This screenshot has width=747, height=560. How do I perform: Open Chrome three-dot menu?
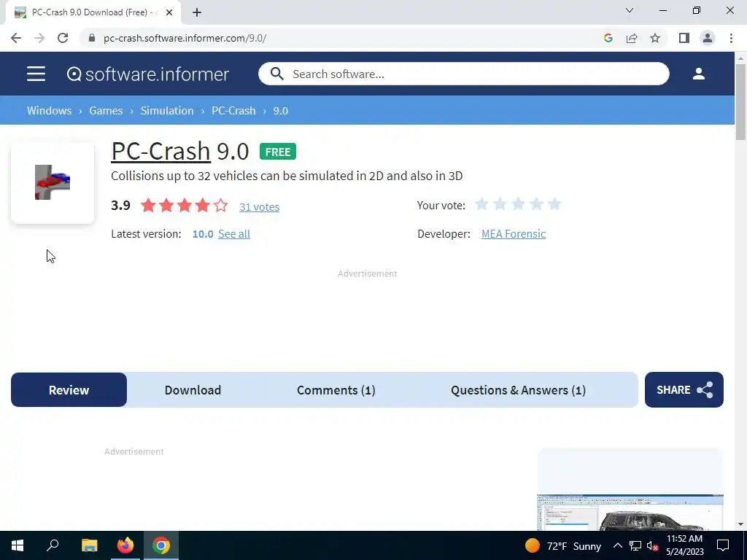(x=731, y=38)
